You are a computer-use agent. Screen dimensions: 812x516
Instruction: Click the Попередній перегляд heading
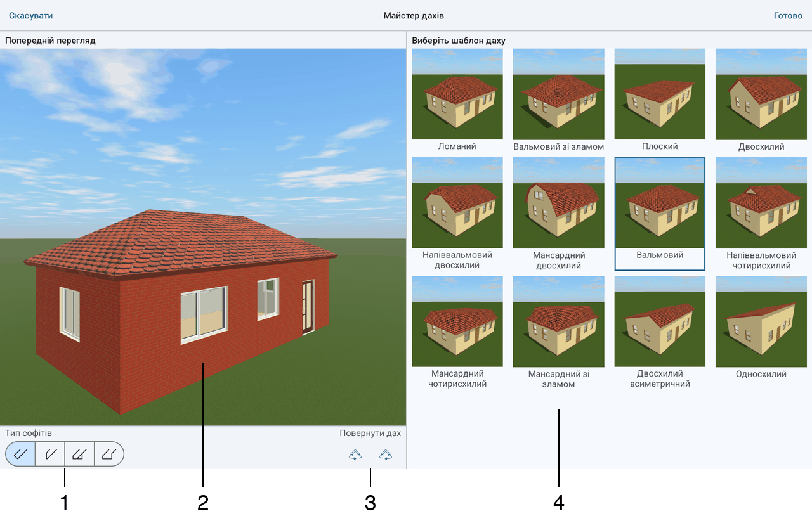click(x=50, y=41)
